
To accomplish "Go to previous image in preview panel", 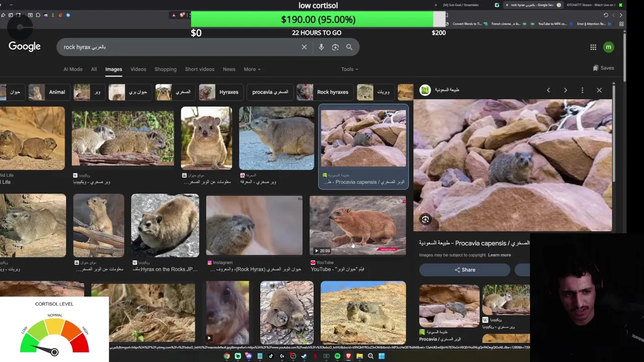I will [x=548, y=90].
